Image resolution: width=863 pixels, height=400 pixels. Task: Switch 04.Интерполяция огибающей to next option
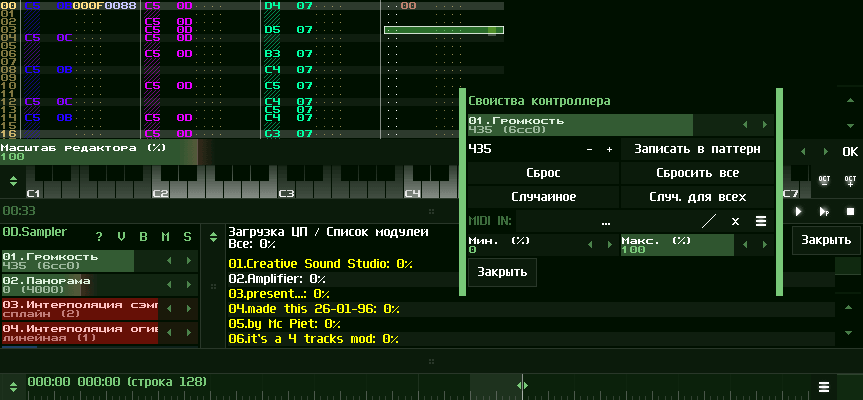(189, 333)
